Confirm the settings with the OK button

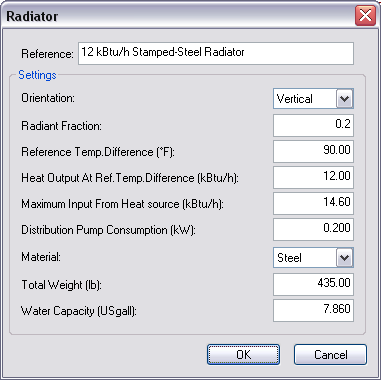coord(243,355)
